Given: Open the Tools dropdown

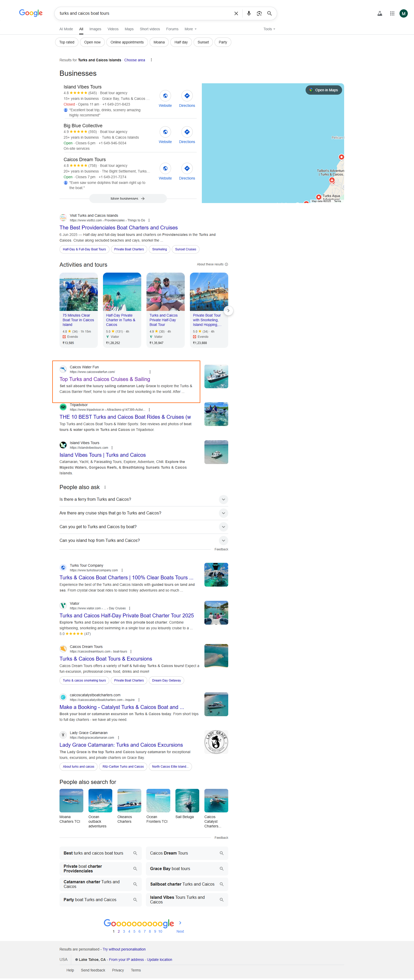Looking at the screenshot, I should coord(269,29).
